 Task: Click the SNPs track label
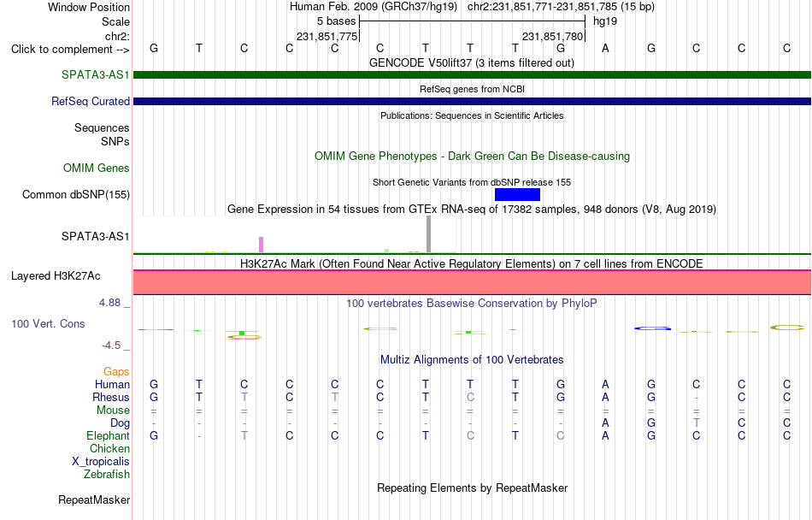click(x=115, y=141)
